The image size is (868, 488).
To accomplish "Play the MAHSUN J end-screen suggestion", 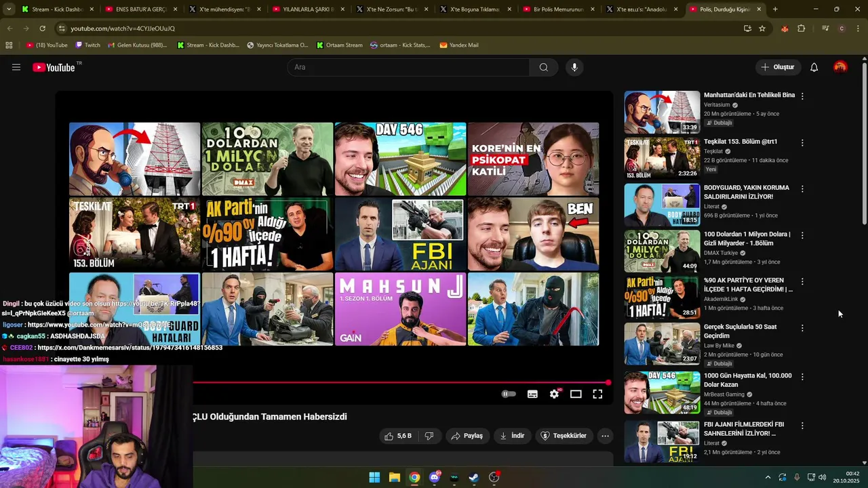I will click(400, 309).
